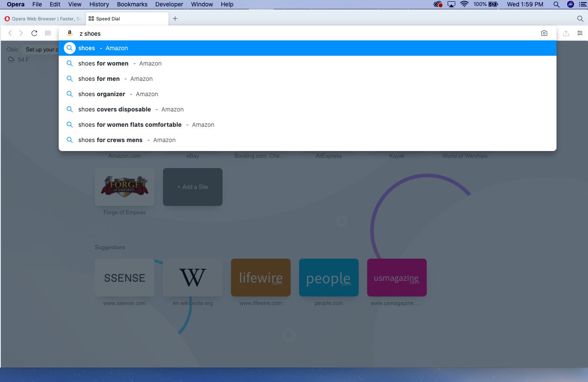Click the AliExpress speed dial label
This screenshot has width=588, height=382.
(x=329, y=156)
